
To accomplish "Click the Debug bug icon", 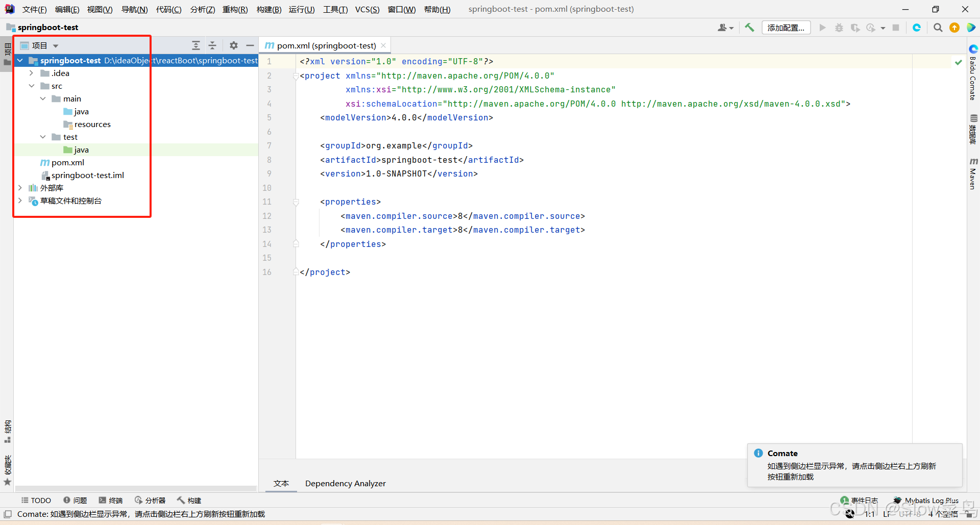I will (x=839, y=28).
